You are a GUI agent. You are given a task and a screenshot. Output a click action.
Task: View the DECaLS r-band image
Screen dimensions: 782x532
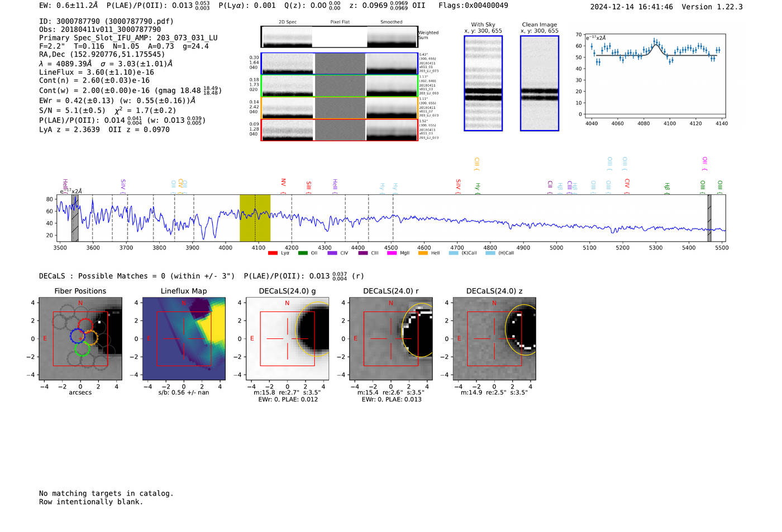(x=391, y=339)
